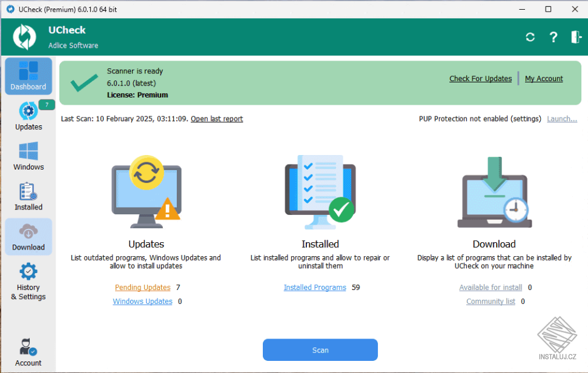This screenshot has width=588, height=373.
Task: Click 'Adlice Software' subtitle text
Action: 73,45
